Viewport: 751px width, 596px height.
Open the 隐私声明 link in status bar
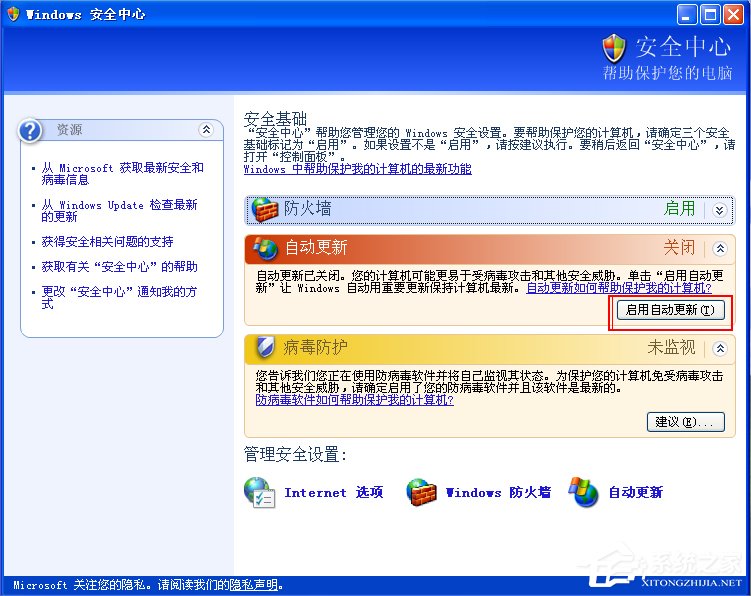[x=253, y=585]
